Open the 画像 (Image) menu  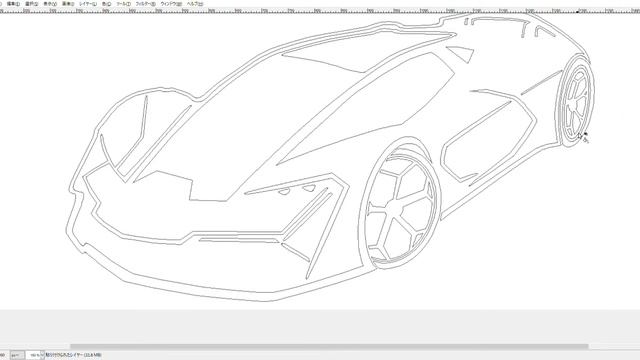[x=68, y=4]
